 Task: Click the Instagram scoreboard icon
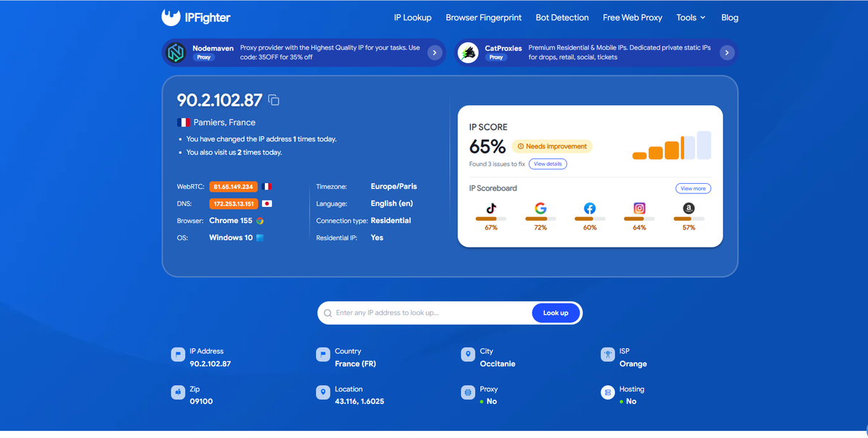click(x=639, y=208)
